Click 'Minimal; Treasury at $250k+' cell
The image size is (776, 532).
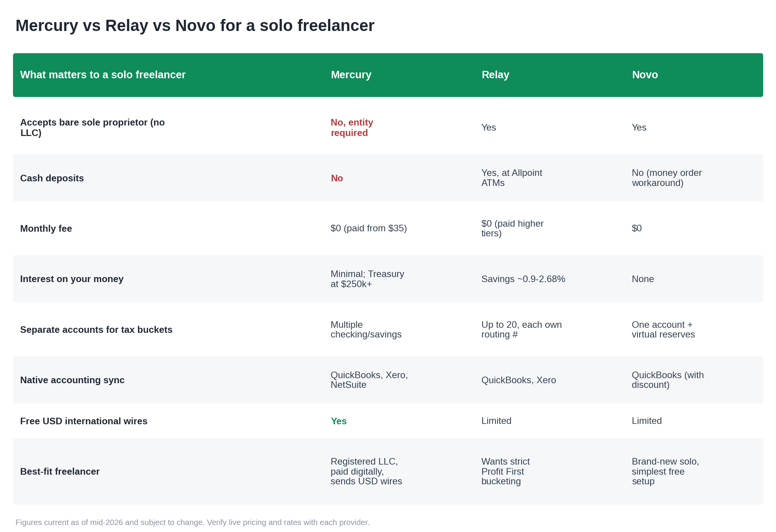pyautogui.click(x=367, y=279)
